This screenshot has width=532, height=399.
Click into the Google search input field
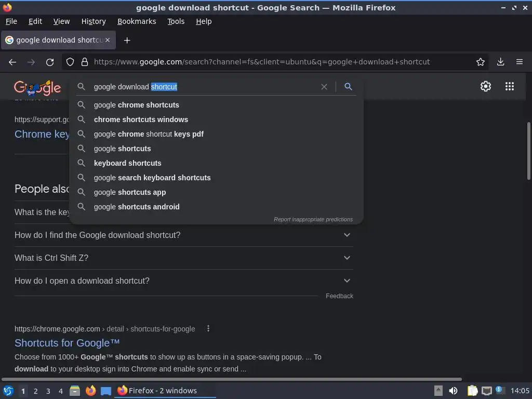(x=205, y=87)
